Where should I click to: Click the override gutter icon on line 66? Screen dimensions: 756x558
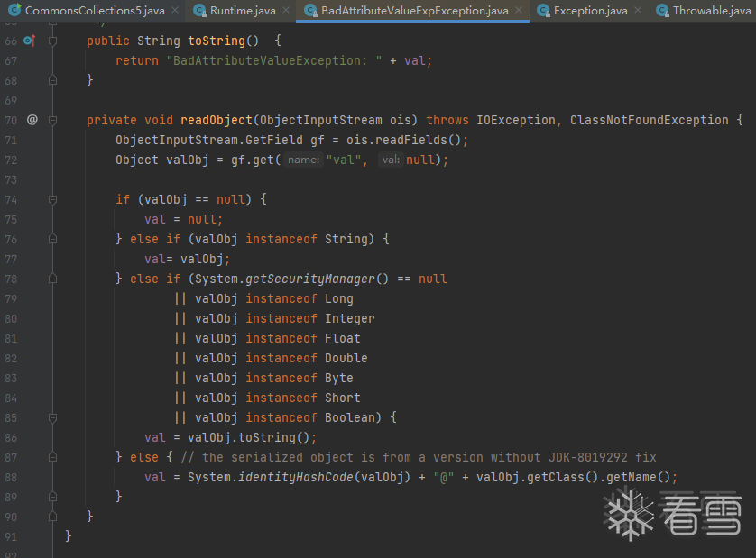[x=30, y=41]
